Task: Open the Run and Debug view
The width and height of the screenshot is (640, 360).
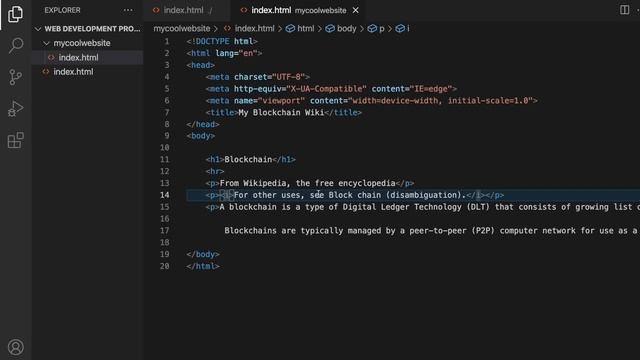Action: tap(16, 109)
